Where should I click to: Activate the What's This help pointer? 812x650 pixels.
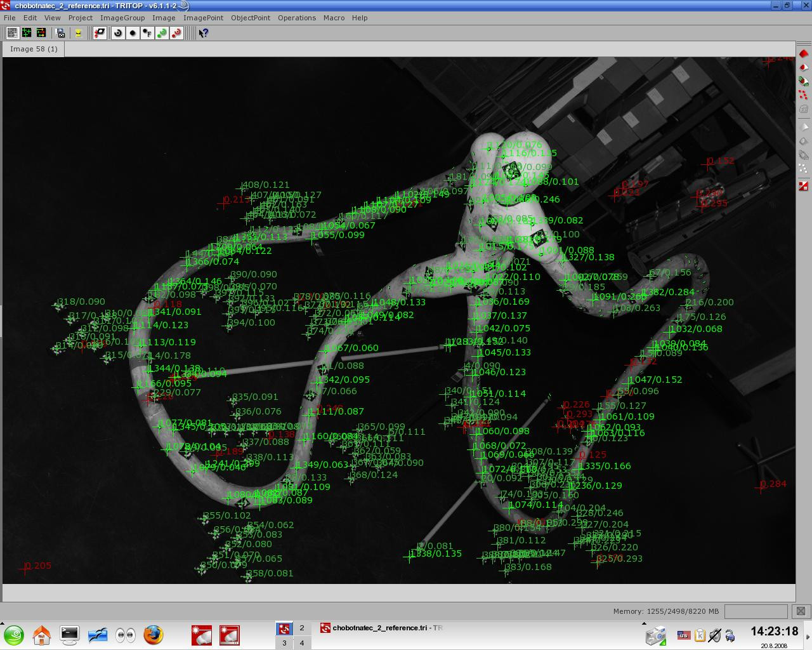[x=203, y=33]
